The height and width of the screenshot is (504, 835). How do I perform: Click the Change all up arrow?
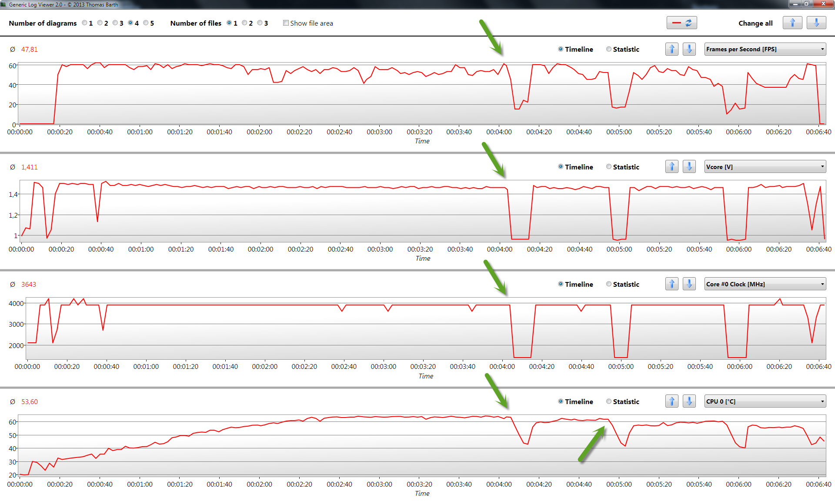(792, 23)
